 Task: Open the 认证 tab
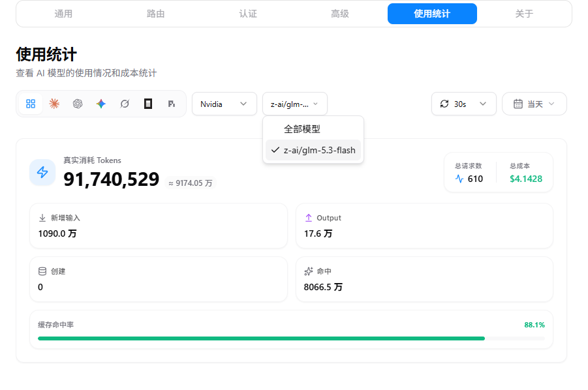click(248, 14)
